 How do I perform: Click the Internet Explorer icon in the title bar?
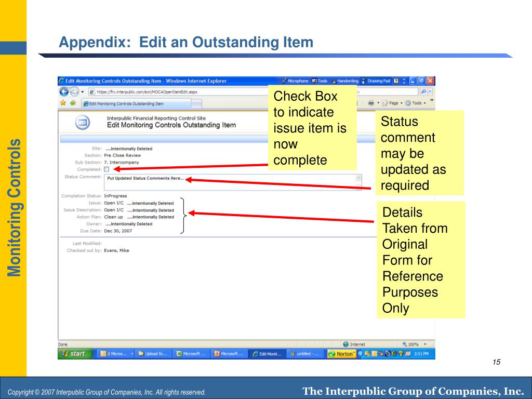coord(61,81)
